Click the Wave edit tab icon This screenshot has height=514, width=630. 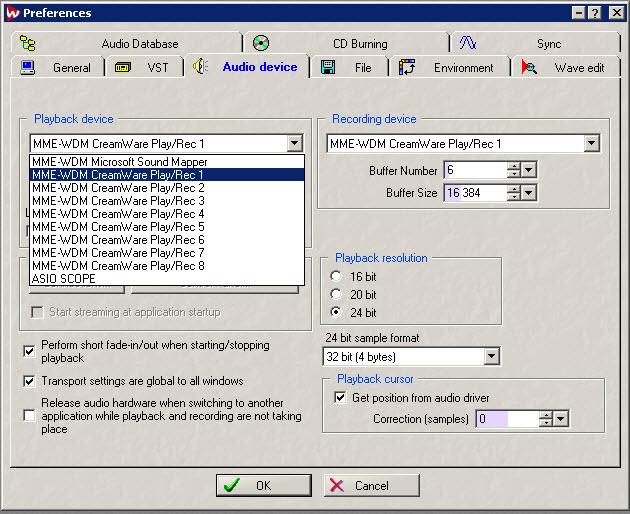pyautogui.click(x=529, y=68)
